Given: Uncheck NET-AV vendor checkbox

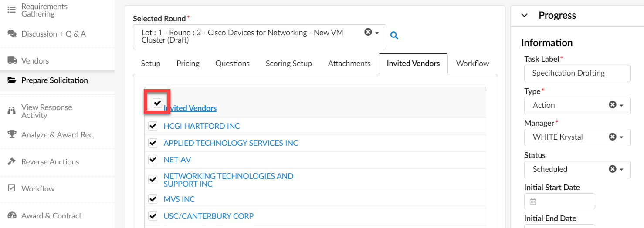Looking at the screenshot, I should (153, 160).
